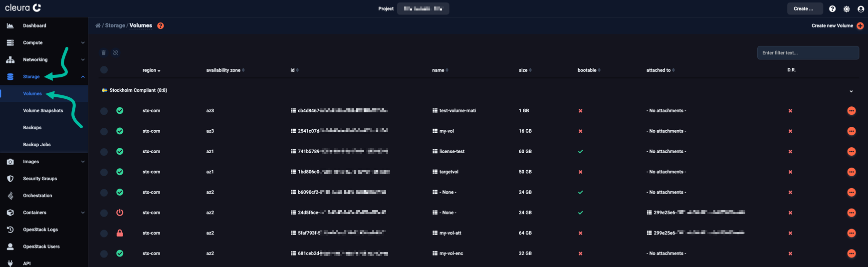Click the license-test volume name
The image size is (868, 267).
pos(451,152)
